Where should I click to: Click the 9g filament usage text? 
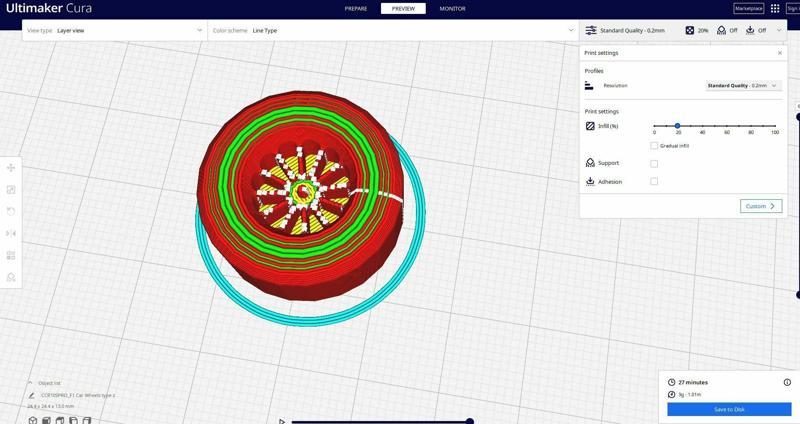[689, 394]
